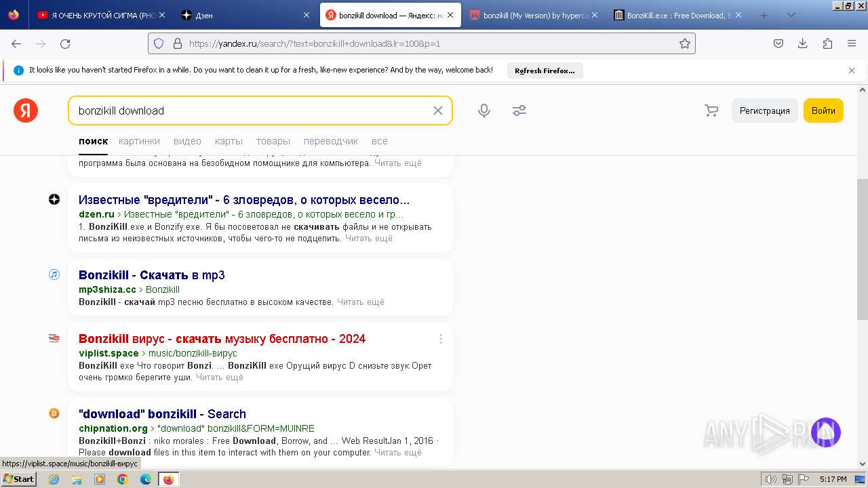Select the товары search category
The width and height of the screenshot is (868, 488).
tap(273, 141)
